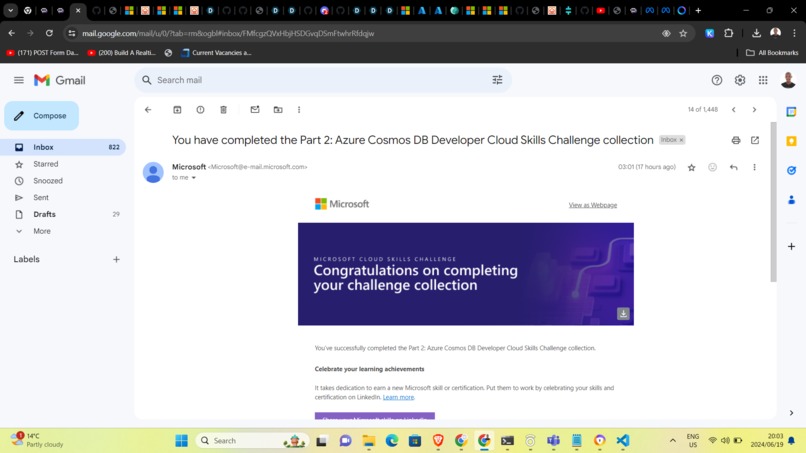Screen dimensions: 806x453
Task: Create a new label with the plus icon
Action: point(116,260)
